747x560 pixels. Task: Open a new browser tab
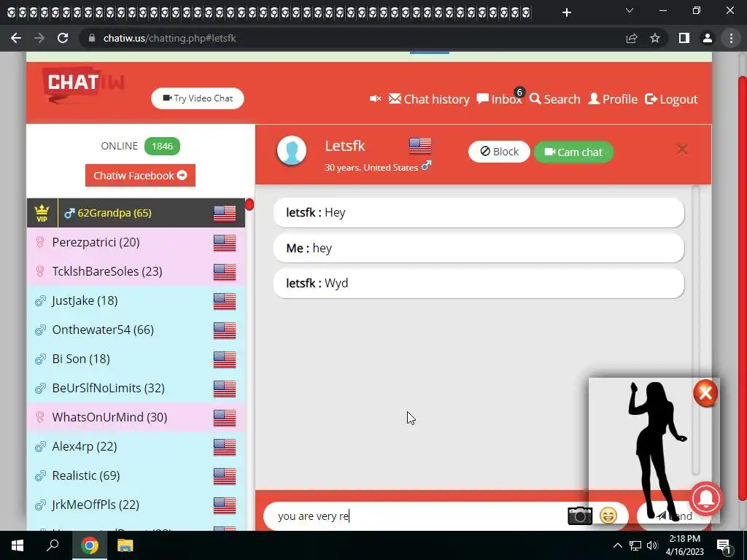coord(566,12)
